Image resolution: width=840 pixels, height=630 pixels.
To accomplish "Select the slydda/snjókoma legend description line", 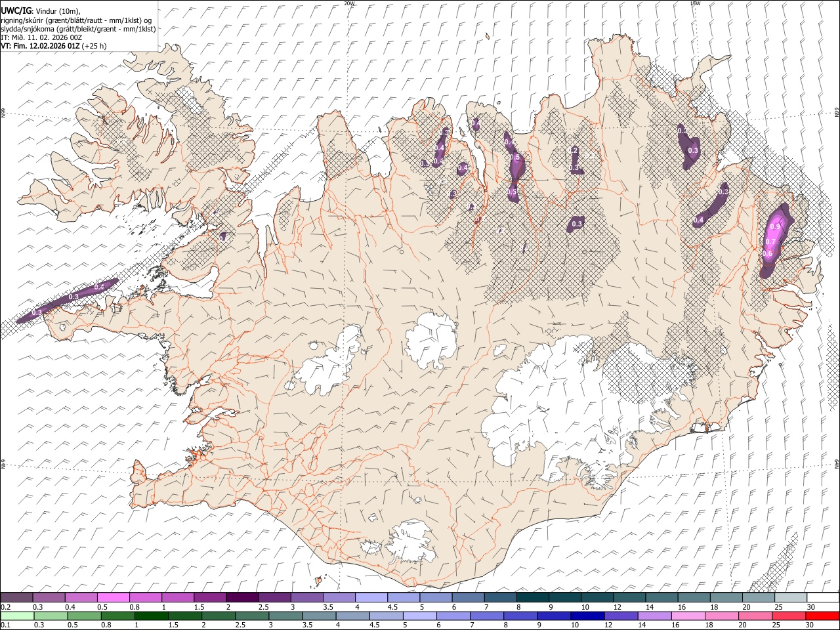I will tap(78, 29).
